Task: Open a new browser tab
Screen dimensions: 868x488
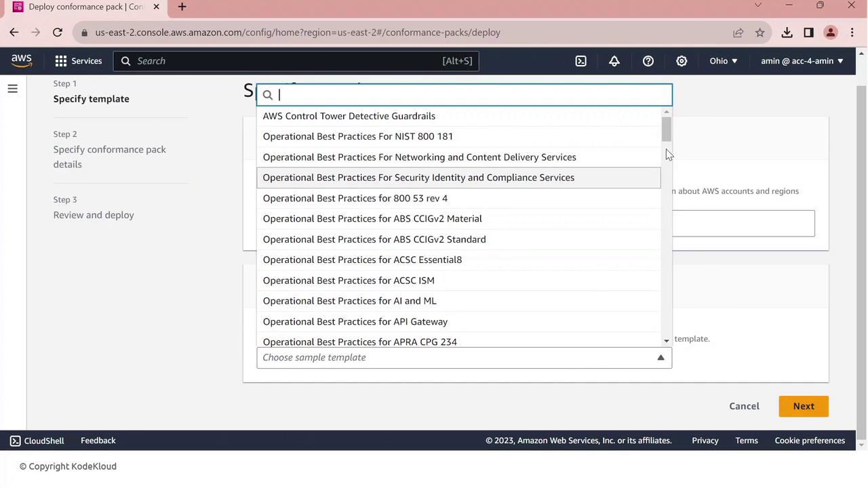Action: click(182, 7)
